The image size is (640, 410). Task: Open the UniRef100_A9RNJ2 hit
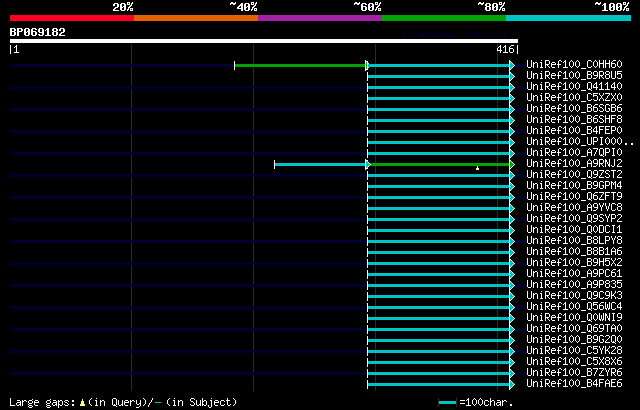point(574,164)
